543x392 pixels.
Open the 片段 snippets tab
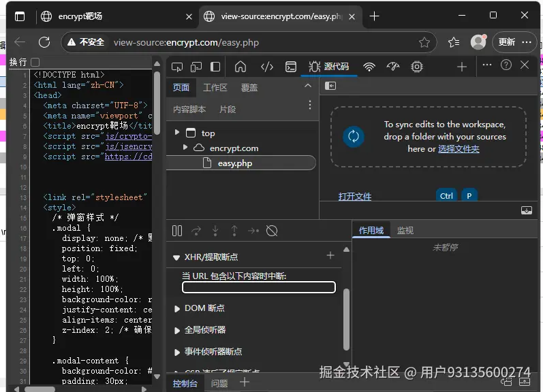pyautogui.click(x=228, y=110)
